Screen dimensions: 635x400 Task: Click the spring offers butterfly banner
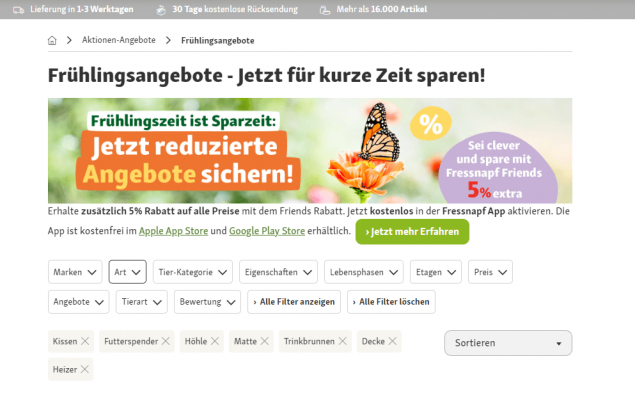[x=310, y=151]
